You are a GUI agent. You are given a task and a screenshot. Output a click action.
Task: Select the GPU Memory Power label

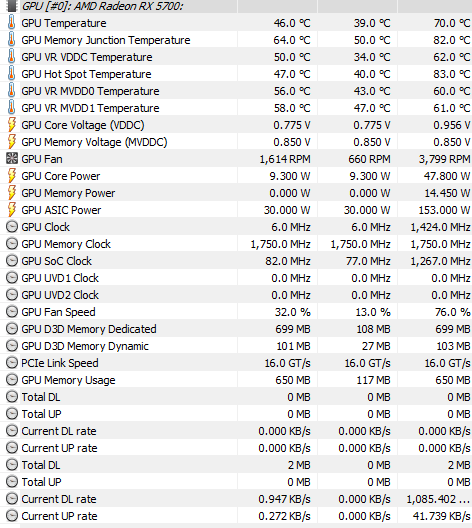68,193
